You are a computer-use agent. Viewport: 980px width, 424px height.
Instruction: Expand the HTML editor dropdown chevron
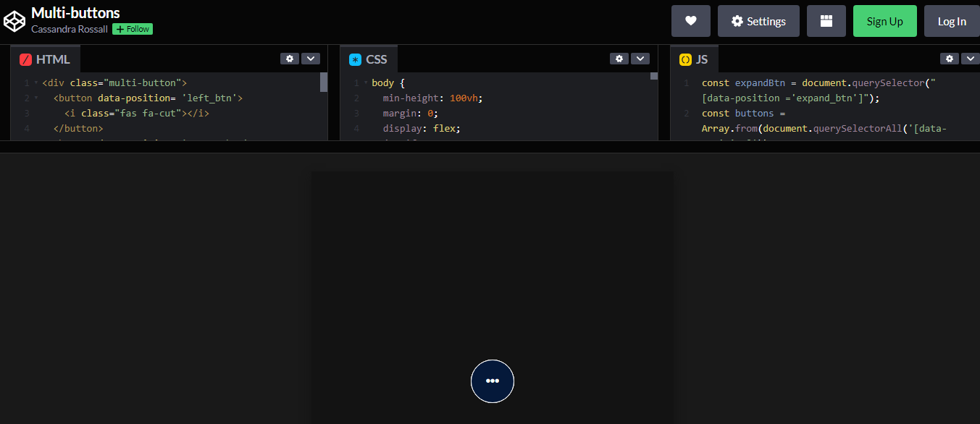point(311,59)
